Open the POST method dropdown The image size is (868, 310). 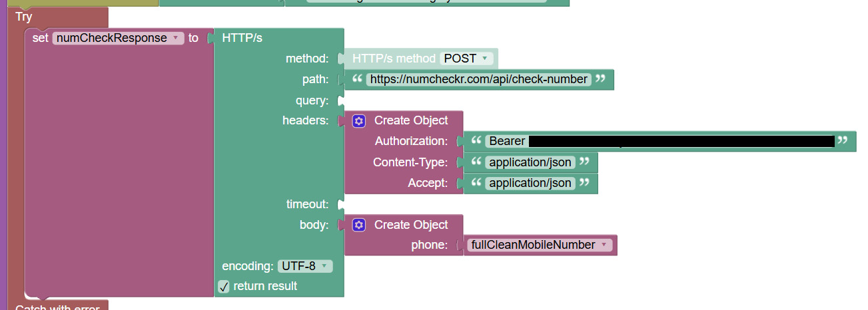coord(468,59)
